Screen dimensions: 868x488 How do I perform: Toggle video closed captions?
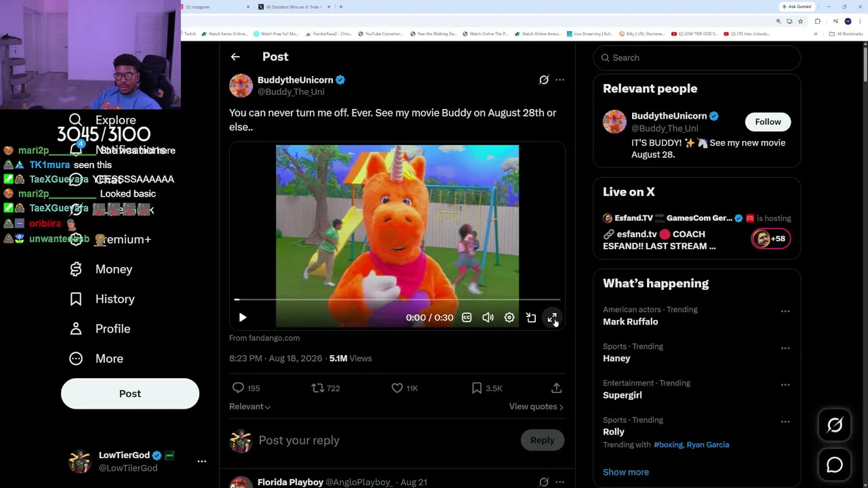coord(467,317)
